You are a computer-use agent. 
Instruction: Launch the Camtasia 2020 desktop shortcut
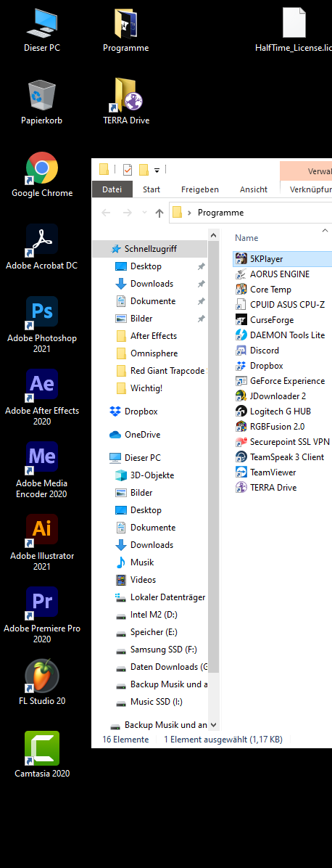click(42, 755)
